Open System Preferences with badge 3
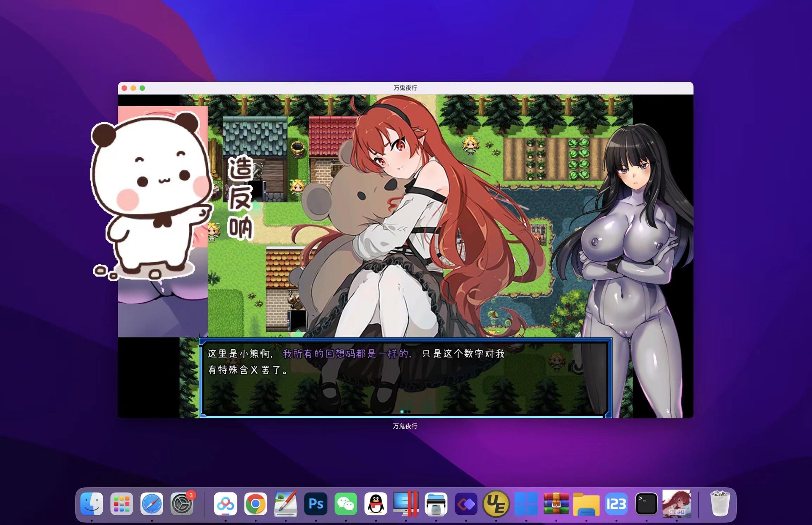This screenshot has width=812, height=525. click(182, 504)
